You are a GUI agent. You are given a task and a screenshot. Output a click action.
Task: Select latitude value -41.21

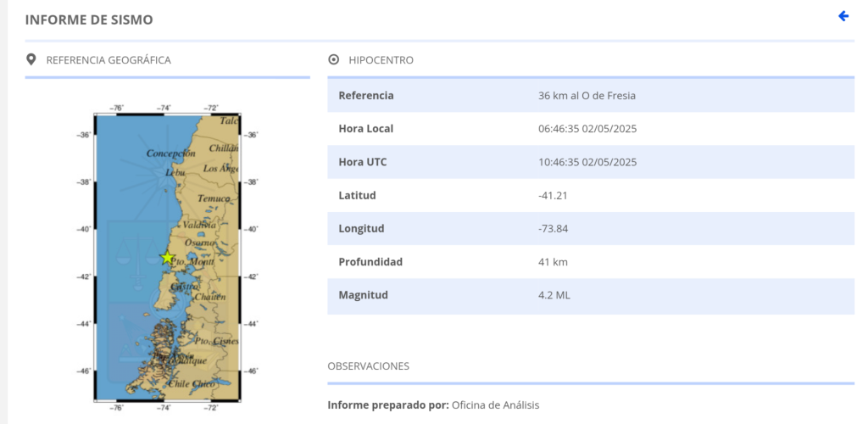pos(553,195)
